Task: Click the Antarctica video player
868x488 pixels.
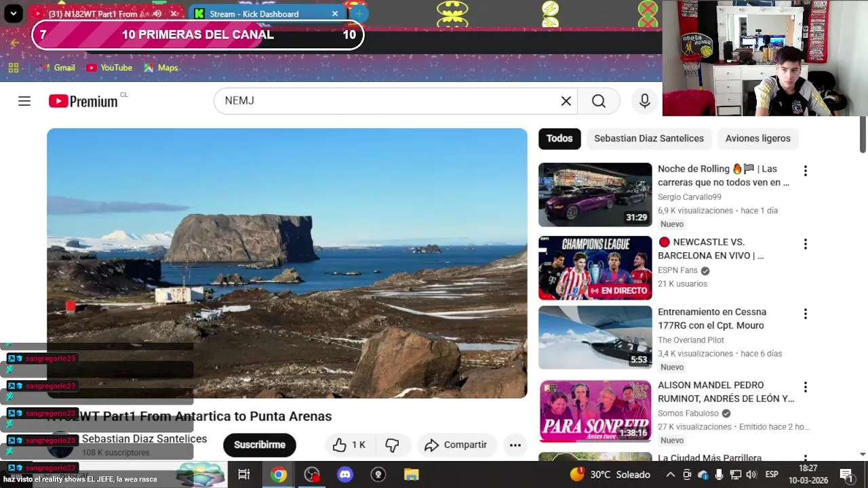Action: click(x=287, y=263)
